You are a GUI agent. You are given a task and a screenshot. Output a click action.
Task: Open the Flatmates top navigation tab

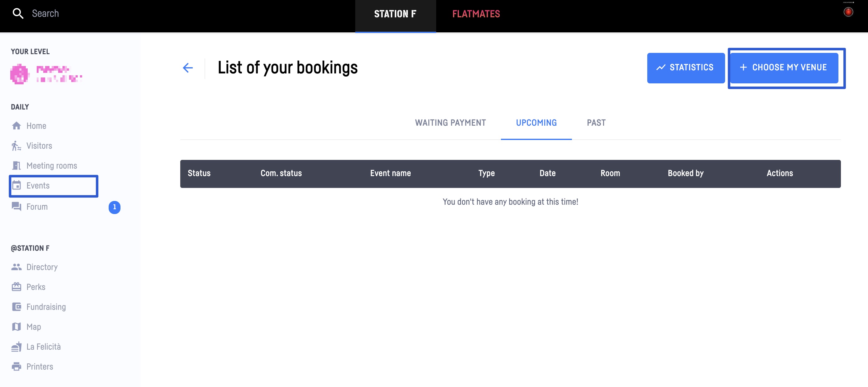click(x=476, y=13)
